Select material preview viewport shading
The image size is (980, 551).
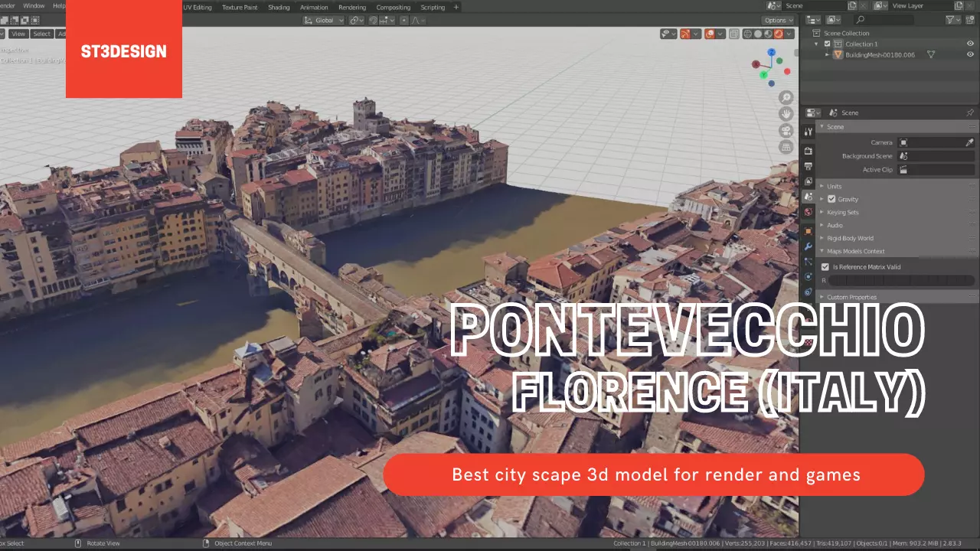tap(768, 34)
